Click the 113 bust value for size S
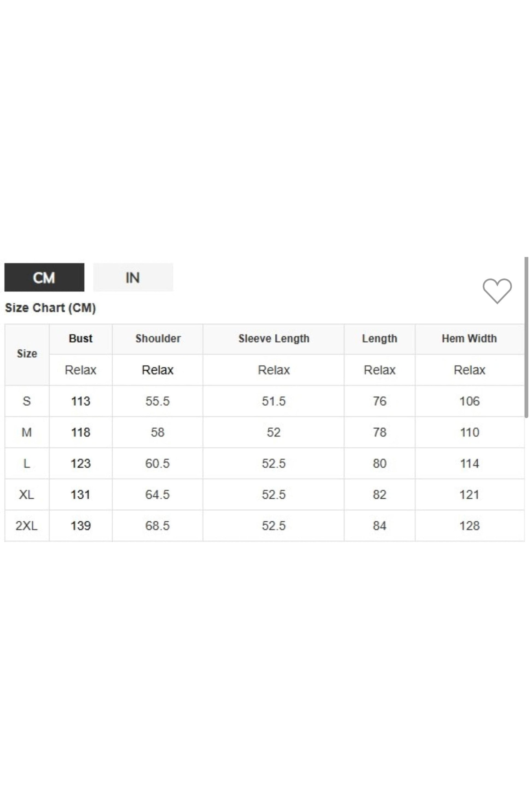 tap(80, 401)
